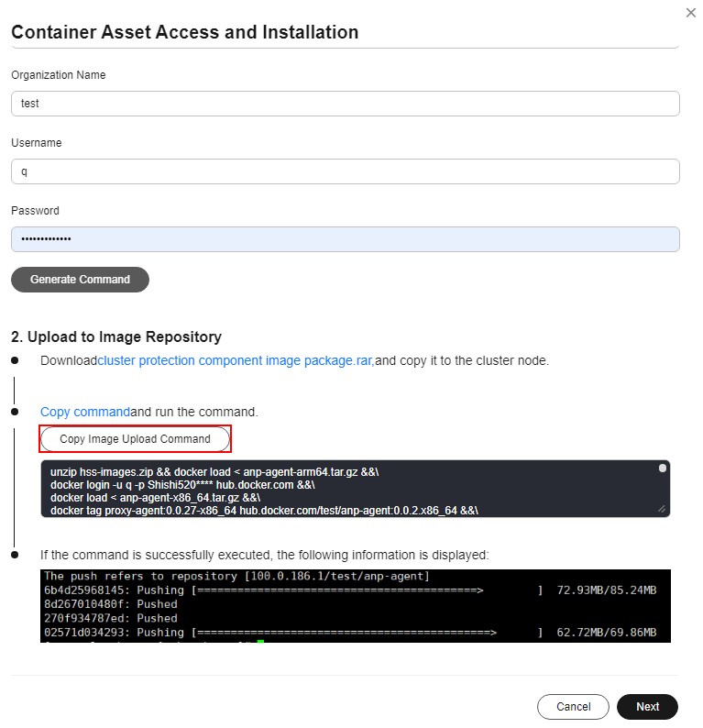Click the docker login line in command box
Image resolution: width=703 pixels, height=728 pixels.
click(182, 485)
